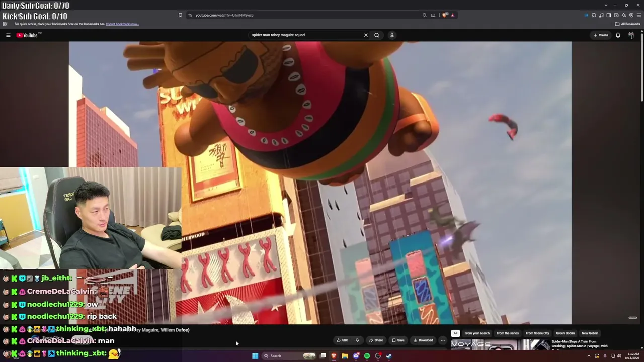
Task: Select the From the series chip
Action: click(x=508, y=333)
